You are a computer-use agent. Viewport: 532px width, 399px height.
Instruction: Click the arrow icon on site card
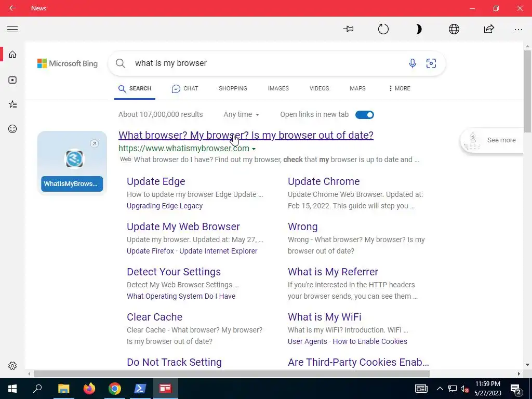click(95, 143)
